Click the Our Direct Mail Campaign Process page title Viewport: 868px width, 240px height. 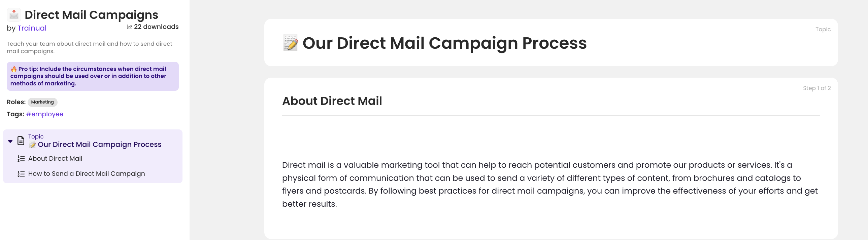(445, 43)
